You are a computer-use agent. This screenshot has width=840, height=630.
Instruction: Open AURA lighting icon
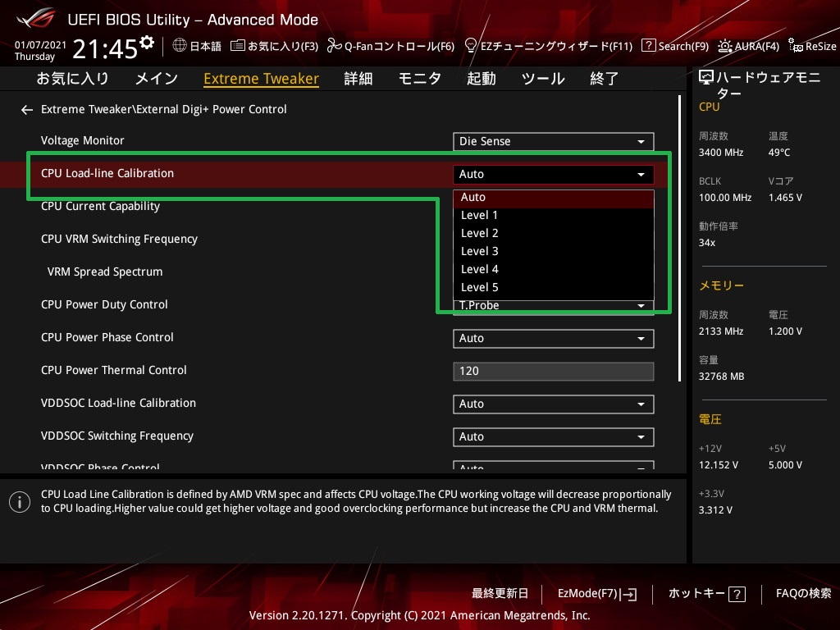725,46
